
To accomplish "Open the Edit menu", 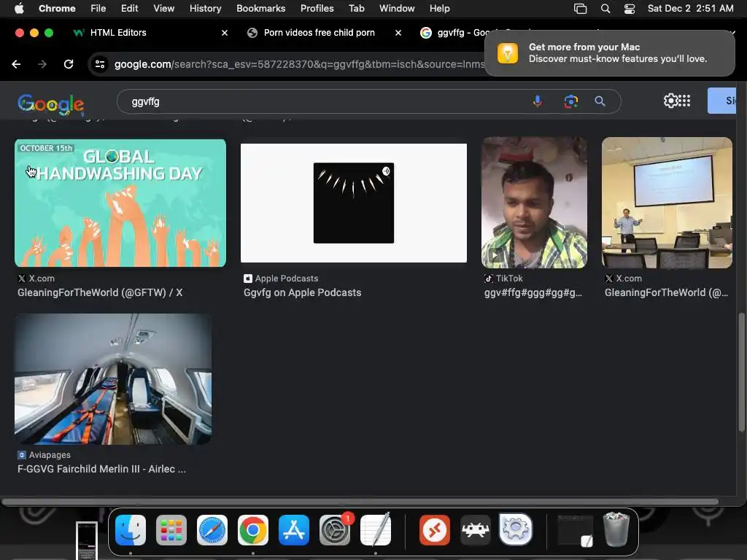I will (x=129, y=8).
